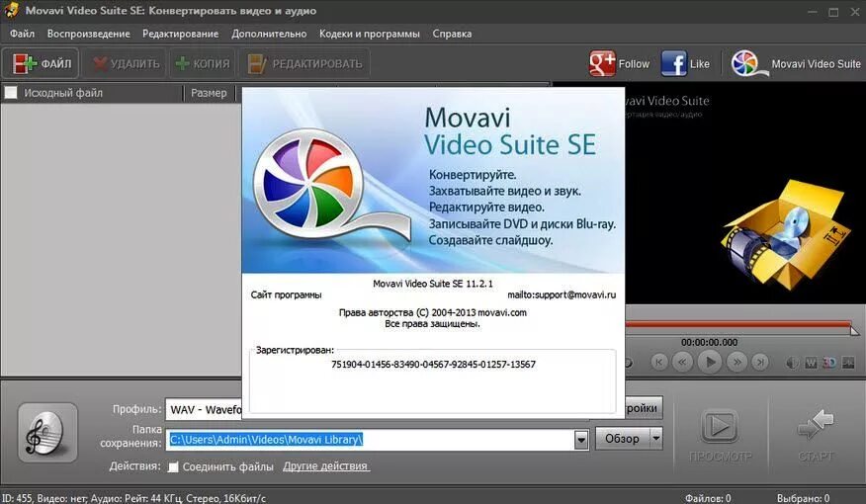Click the settings button beside profile

(x=644, y=408)
